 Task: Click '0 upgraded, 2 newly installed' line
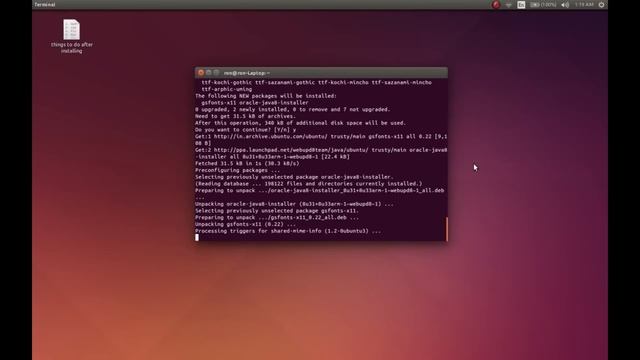click(x=293, y=109)
